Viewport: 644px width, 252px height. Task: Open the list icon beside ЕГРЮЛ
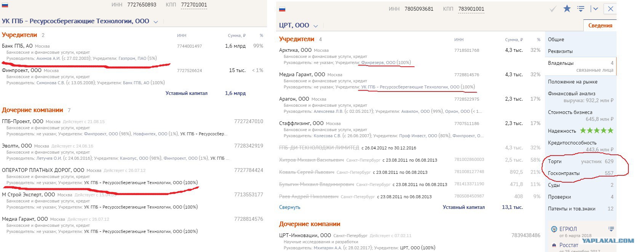pyautogui.click(x=611, y=229)
